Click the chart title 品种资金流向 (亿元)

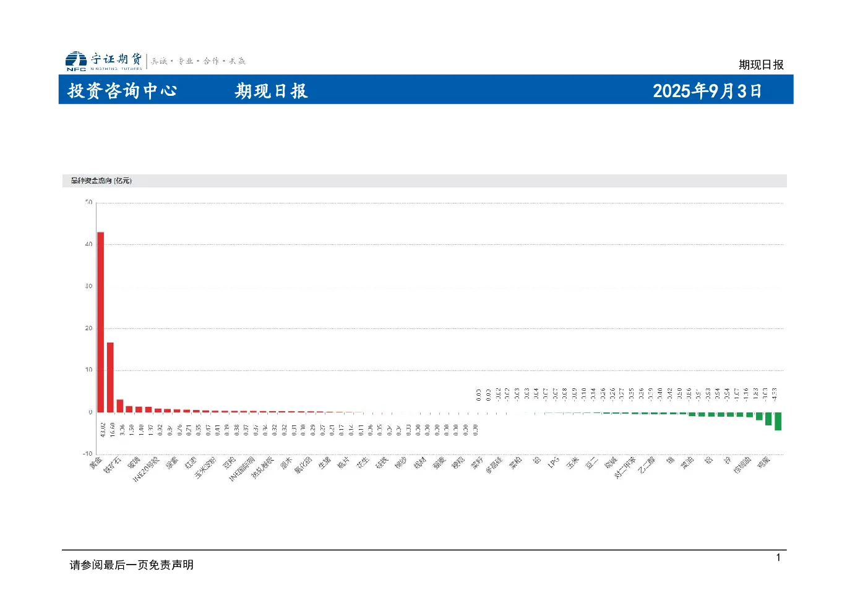pos(101,181)
